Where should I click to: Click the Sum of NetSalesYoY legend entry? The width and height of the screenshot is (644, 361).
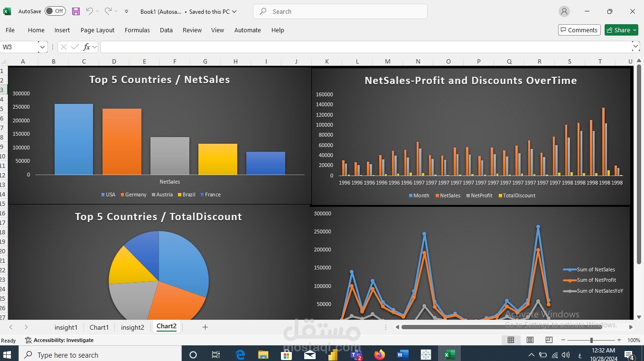(x=593, y=291)
